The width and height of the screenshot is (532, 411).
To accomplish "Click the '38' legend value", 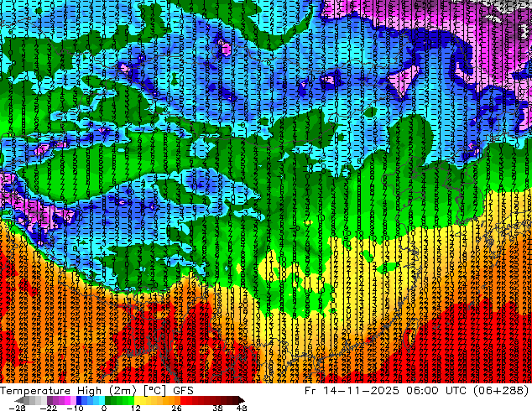I will tap(218, 408).
